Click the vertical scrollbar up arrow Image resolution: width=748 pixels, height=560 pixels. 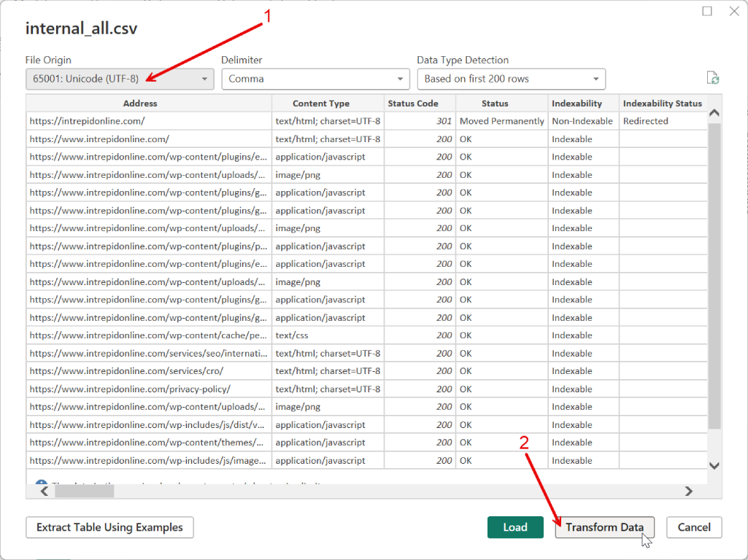click(714, 113)
